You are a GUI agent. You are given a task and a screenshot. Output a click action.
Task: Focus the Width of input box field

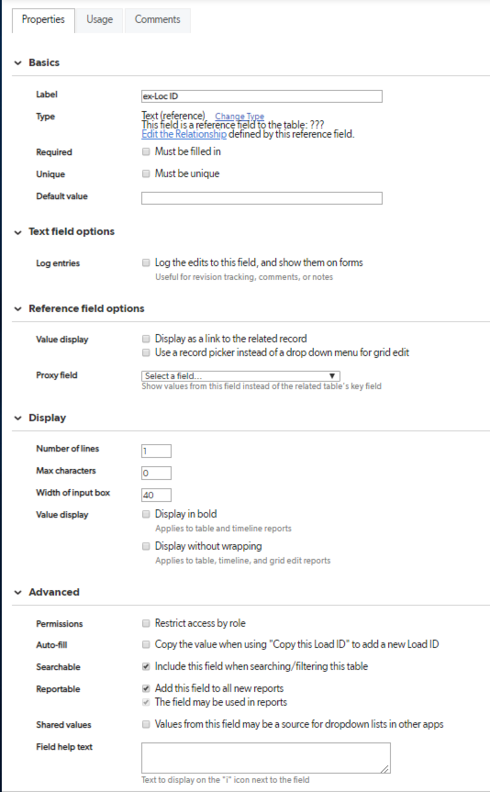point(156,495)
